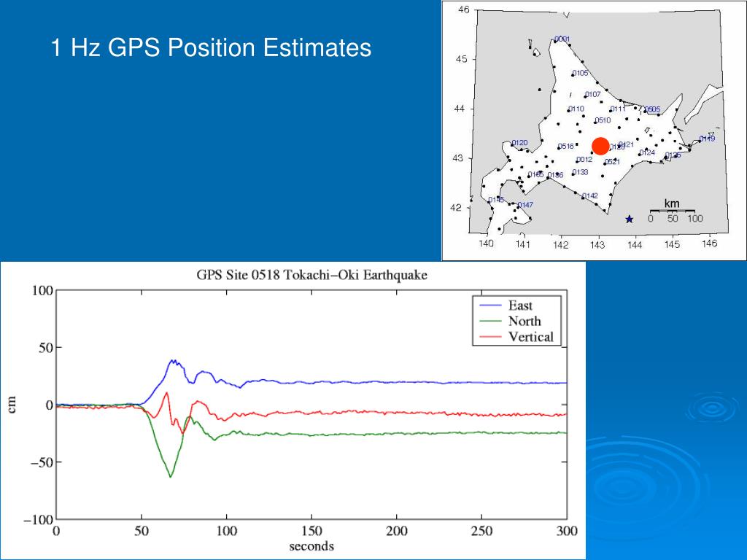The width and height of the screenshot is (747, 560).
Task: Click the "−100" y-axis tick label
Action: pyautogui.click(x=38, y=519)
